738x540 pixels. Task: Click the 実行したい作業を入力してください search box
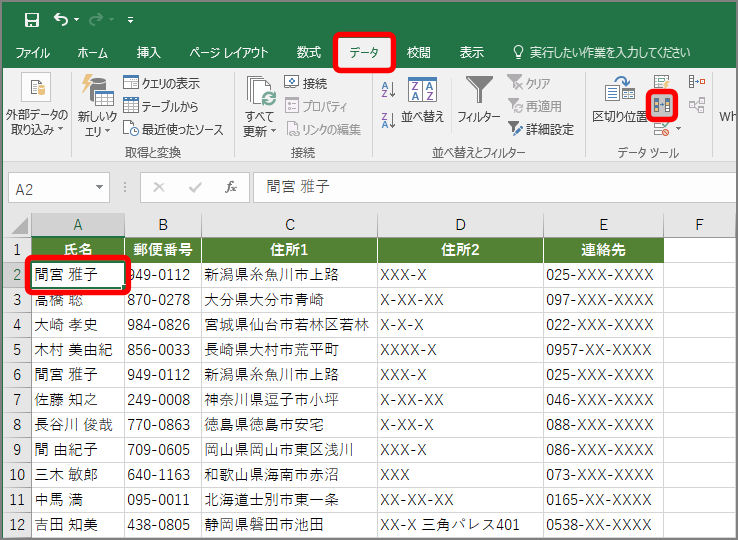click(602, 52)
